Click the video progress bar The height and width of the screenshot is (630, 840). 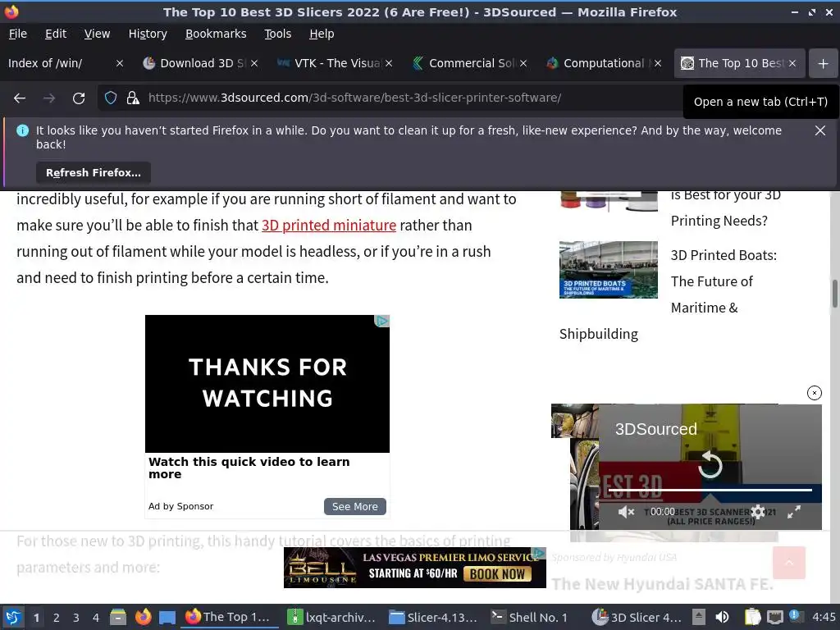click(710, 490)
